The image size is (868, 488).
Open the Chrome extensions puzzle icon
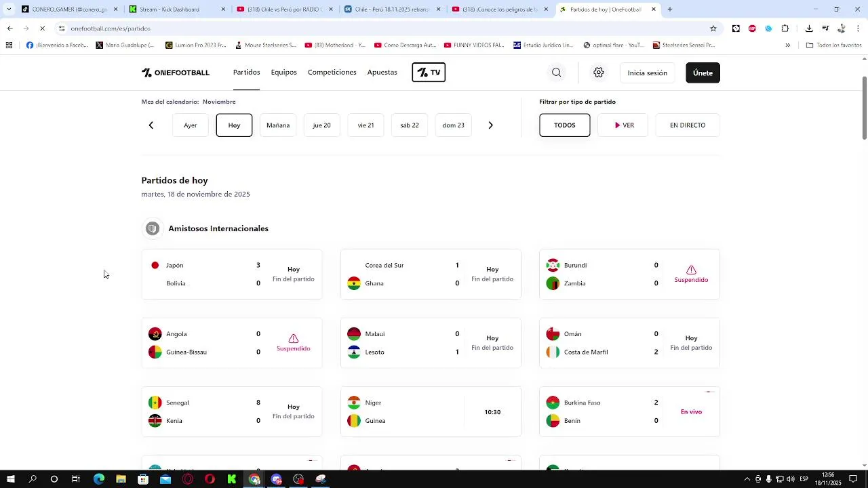[785, 28]
